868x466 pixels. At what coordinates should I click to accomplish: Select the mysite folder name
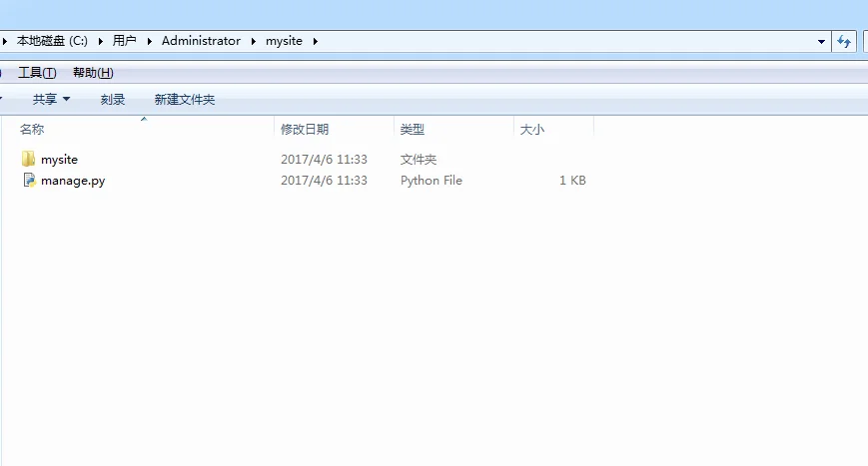pos(59,160)
